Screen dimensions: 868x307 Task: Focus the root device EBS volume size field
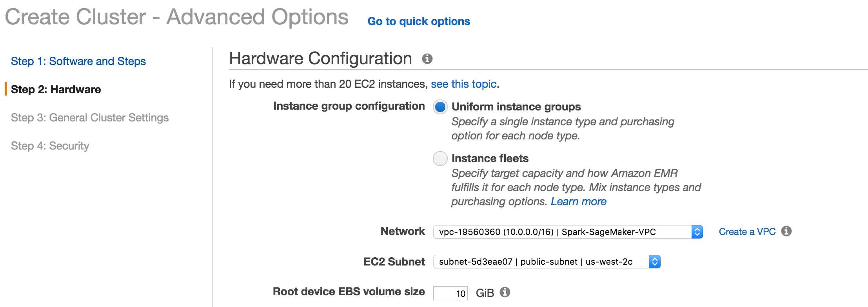pyautogui.click(x=450, y=293)
